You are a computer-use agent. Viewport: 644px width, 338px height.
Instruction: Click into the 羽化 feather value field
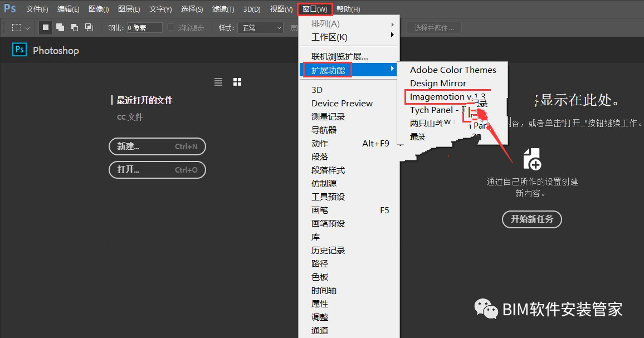point(145,28)
